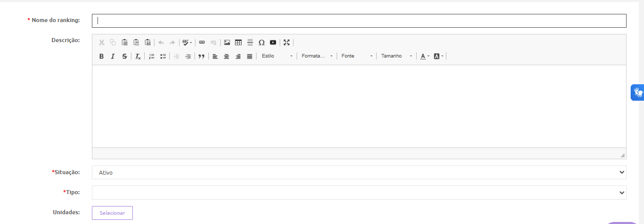Embed a YouTube video
The width and height of the screenshot is (644, 224).
coord(273,43)
